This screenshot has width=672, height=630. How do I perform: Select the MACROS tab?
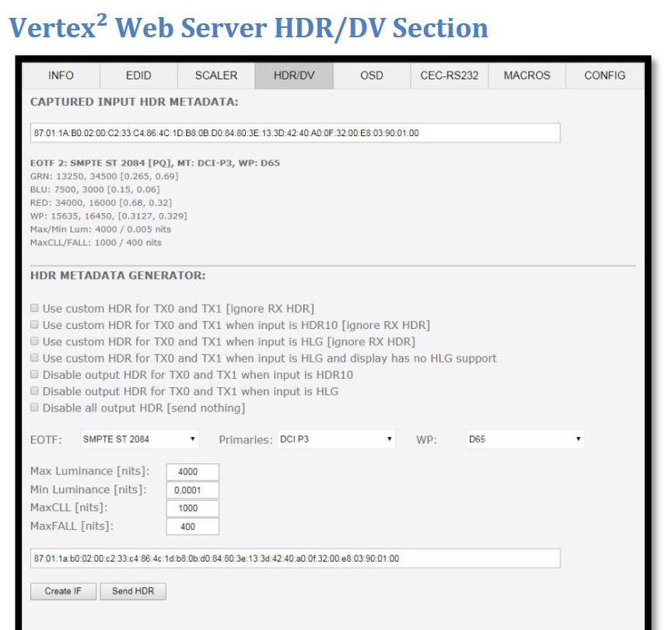(x=527, y=75)
